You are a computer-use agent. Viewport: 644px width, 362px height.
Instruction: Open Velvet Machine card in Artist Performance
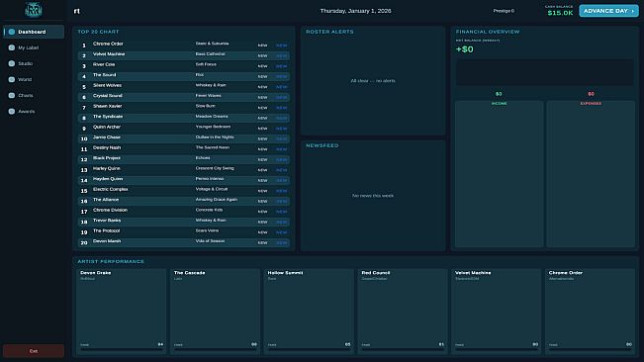click(496, 311)
